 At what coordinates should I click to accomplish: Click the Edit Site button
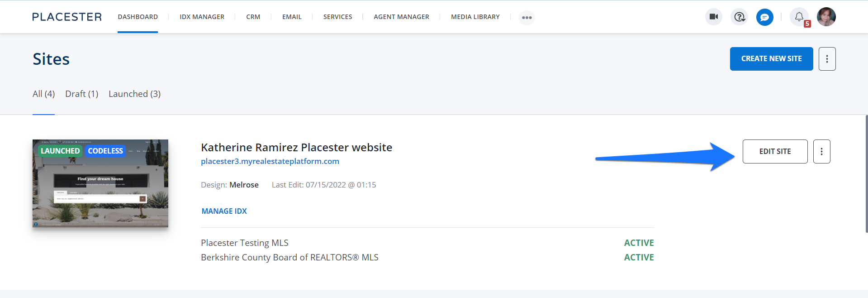point(775,151)
